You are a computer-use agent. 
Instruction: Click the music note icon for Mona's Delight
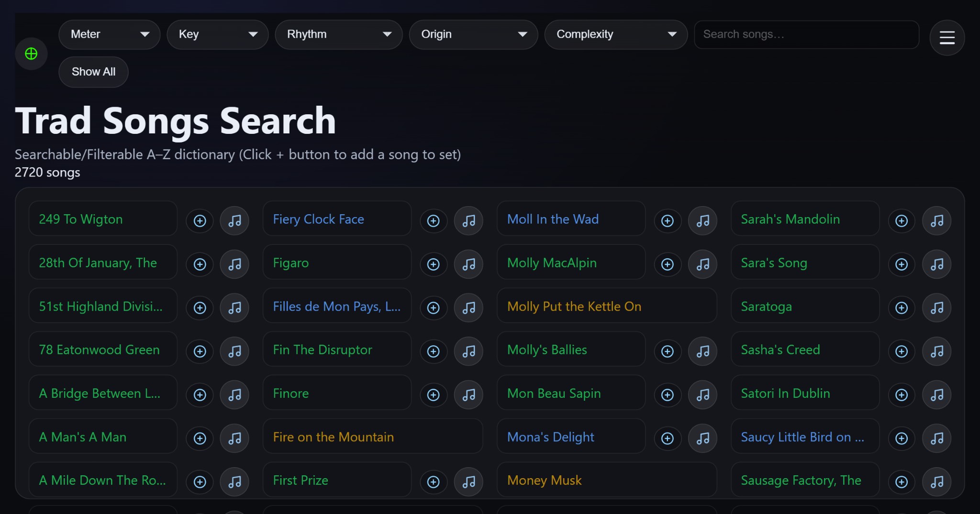tap(702, 438)
